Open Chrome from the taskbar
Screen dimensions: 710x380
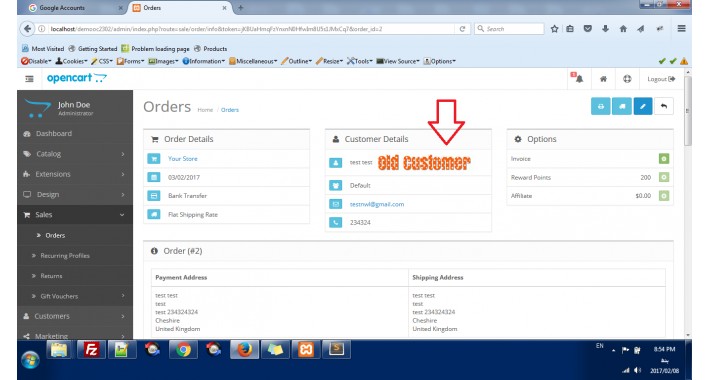coord(183,350)
